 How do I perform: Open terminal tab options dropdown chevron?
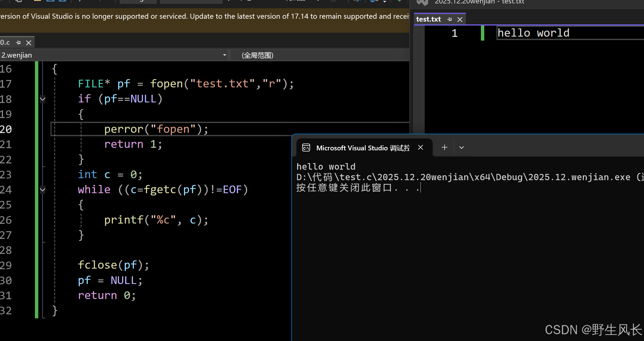pyautogui.click(x=462, y=148)
